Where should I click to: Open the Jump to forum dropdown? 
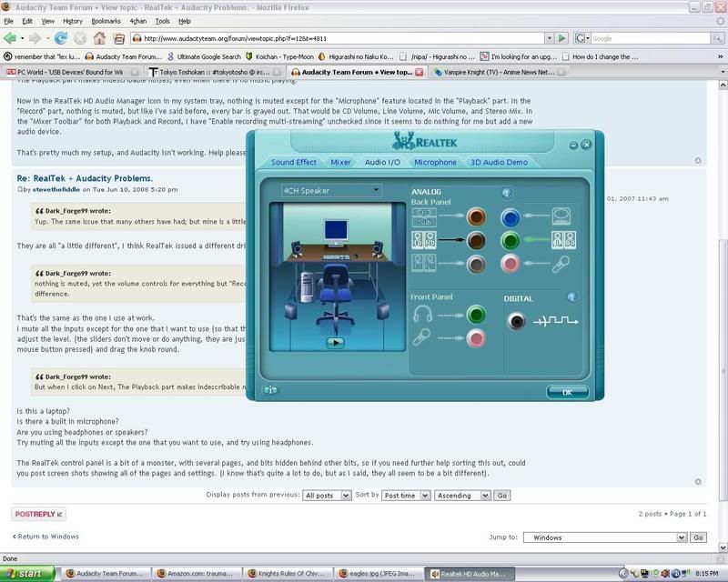[x=605, y=537]
